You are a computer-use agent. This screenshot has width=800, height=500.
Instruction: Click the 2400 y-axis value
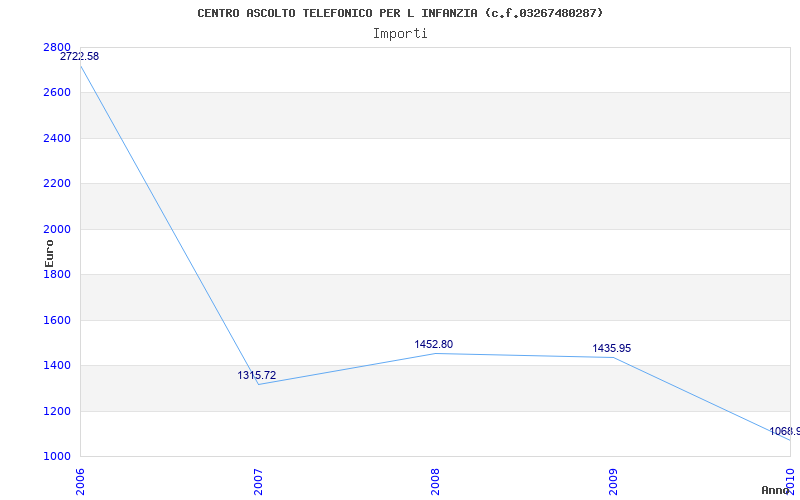(x=56, y=138)
